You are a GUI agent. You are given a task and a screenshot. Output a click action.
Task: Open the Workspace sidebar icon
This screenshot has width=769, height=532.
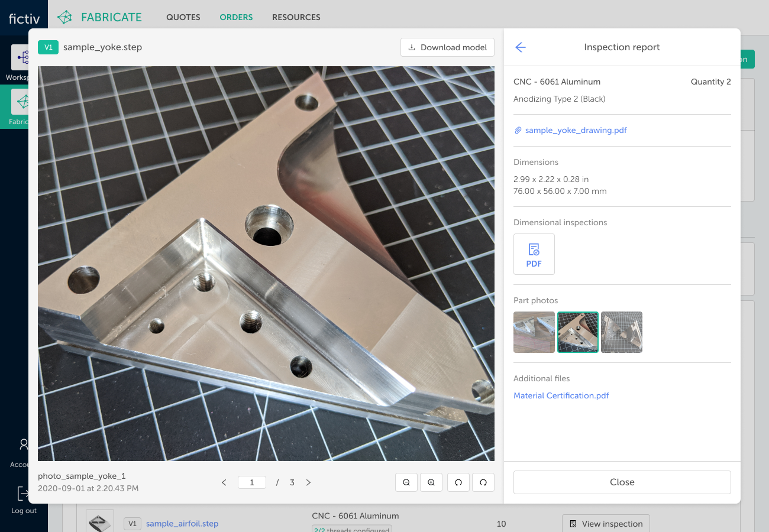(22, 58)
